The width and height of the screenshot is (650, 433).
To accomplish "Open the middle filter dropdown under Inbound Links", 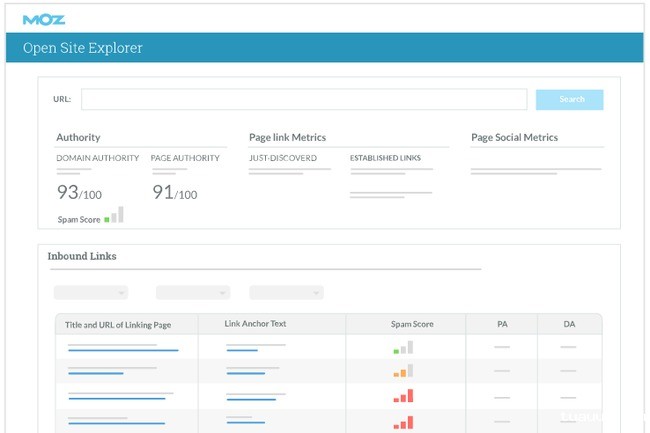I will click(193, 293).
